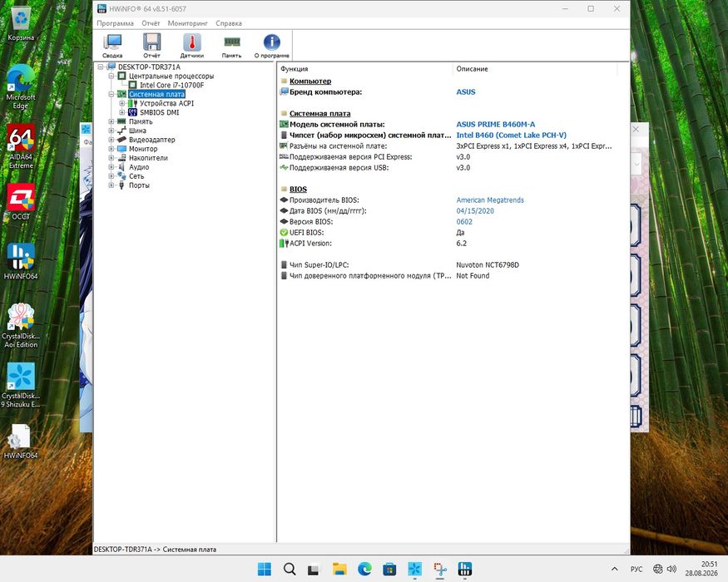Open Edge browser from the taskbar

[364, 569]
